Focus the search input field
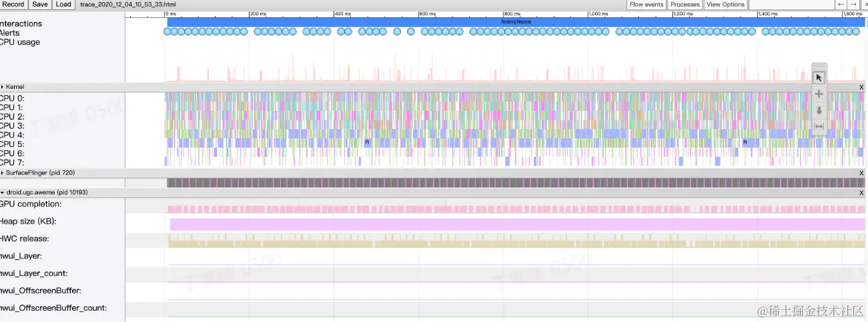The image size is (868, 322). pos(791,4)
